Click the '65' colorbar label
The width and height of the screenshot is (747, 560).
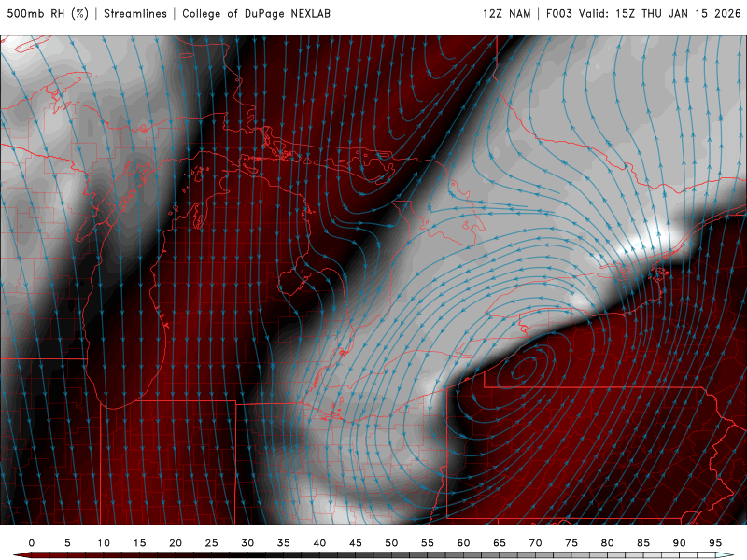point(500,543)
